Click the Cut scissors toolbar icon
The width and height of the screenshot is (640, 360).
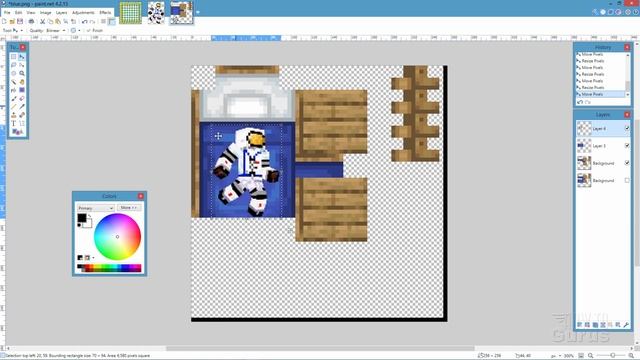click(x=42, y=21)
